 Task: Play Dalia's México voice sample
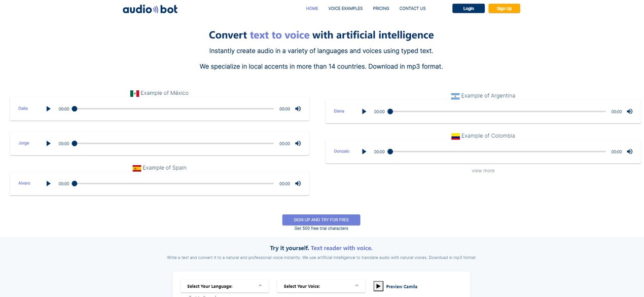coord(49,108)
